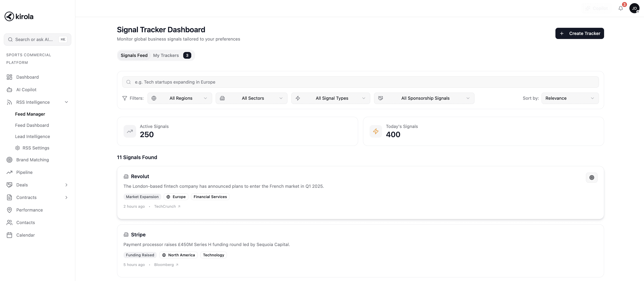
Task: Click the Create Tracker button
Action: [579, 33]
